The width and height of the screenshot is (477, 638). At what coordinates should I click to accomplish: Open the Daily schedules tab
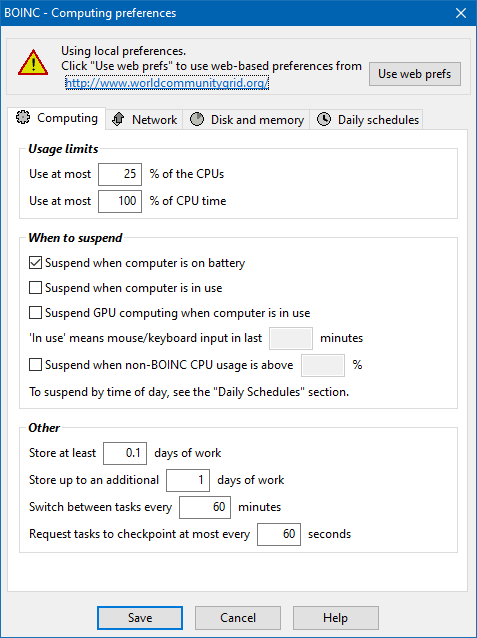point(366,120)
